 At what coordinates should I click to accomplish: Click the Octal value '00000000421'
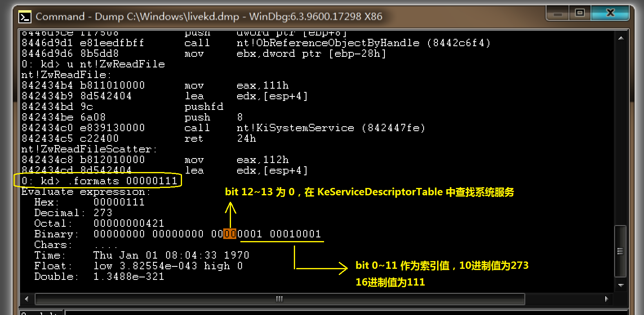pyautogui.click(x=129, y=223)
